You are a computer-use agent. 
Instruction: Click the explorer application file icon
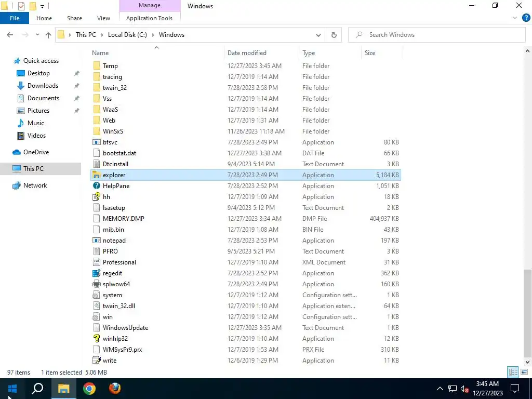96,175
